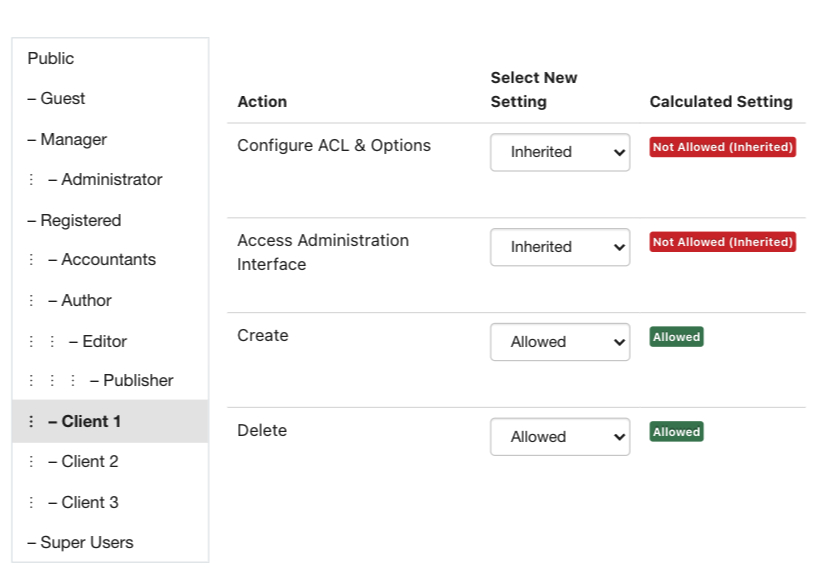The height and width of the screenshot is (576, 816).
Task: Select the Publisher group
Action: [x=110, y=380]
